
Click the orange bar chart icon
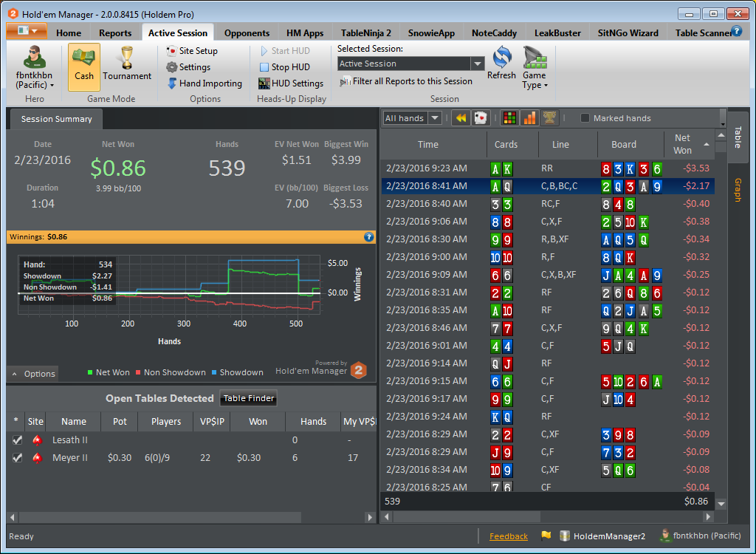529,118
